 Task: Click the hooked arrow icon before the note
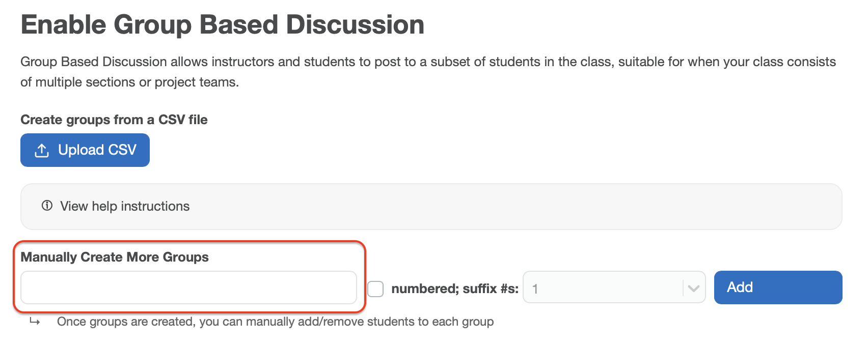[x=35, y=322]
